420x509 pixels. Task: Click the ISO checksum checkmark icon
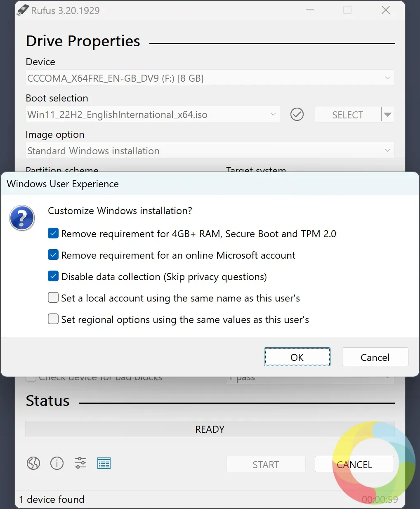click(297, 114)
